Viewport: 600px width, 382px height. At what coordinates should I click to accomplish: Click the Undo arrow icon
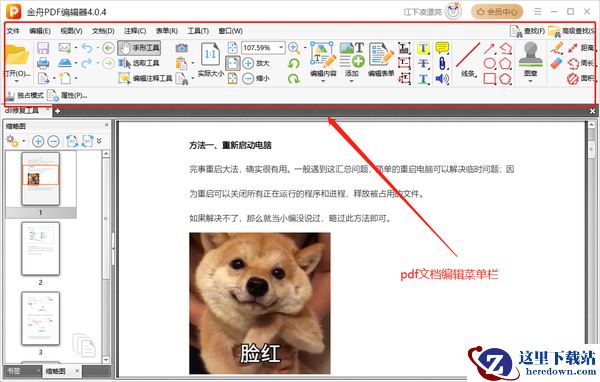(87, 48)
